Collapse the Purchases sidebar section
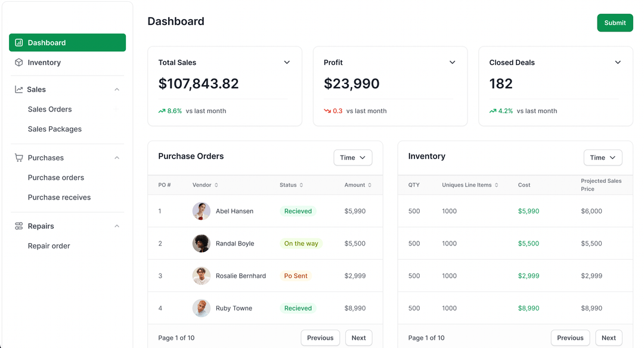Viewport: 644px width, 348px height. pos(117,158)
